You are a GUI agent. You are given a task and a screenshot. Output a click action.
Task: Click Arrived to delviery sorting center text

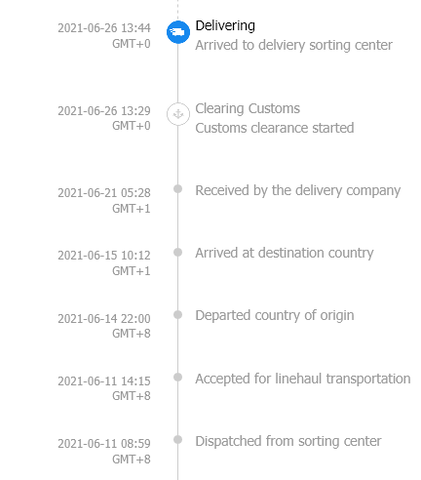coord(294,45)
